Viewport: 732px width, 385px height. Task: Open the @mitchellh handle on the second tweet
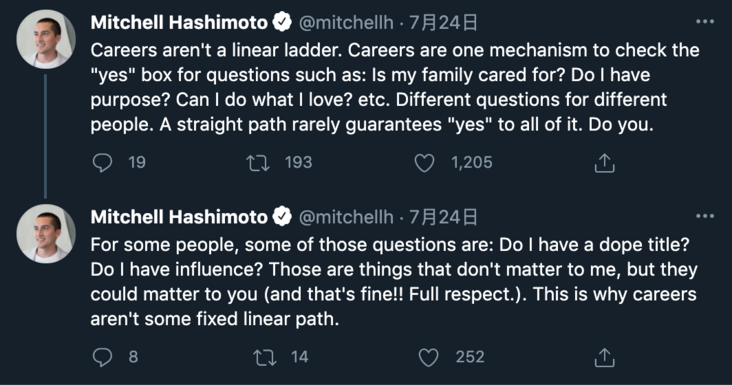tap(345, 217)
